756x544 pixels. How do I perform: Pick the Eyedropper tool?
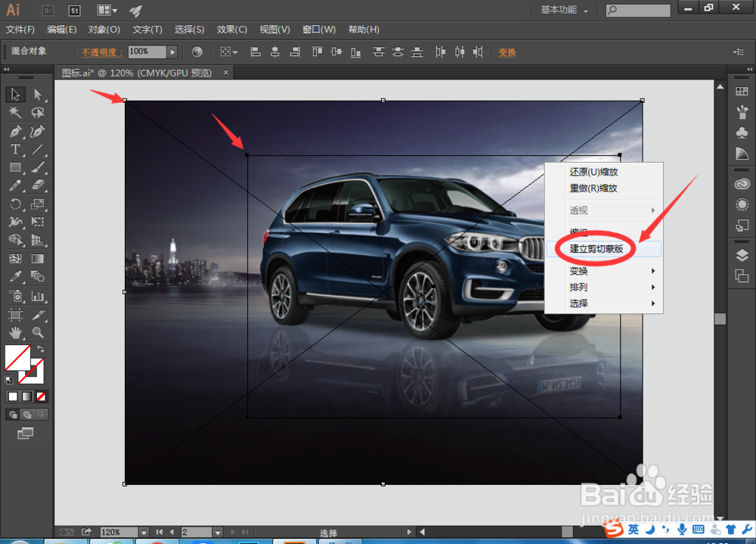coord(15,277)
